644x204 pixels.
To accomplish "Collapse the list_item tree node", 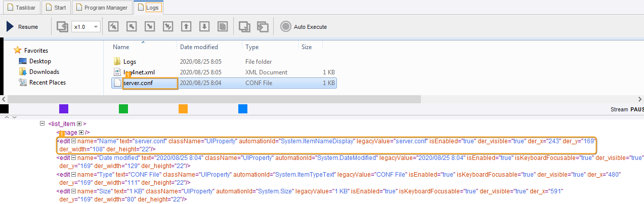I will click(42, 124).
